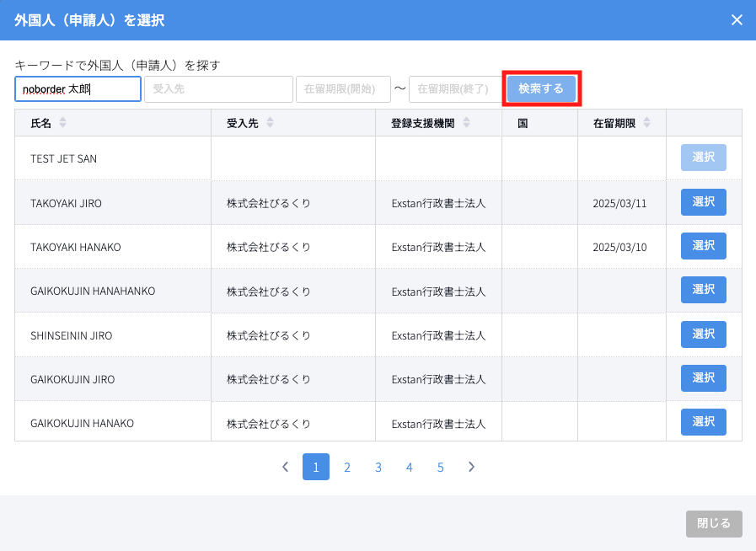Go to next page arrow

tap(471, 467)
